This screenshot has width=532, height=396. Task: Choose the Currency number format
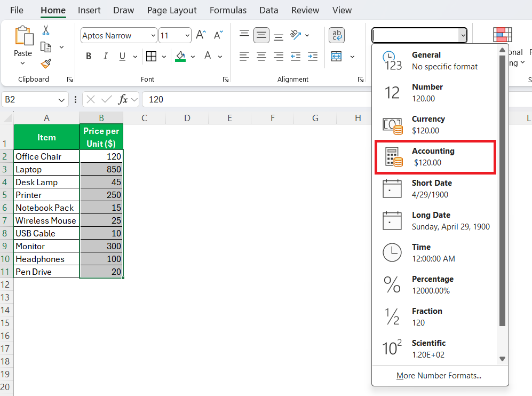click(435, 125)
